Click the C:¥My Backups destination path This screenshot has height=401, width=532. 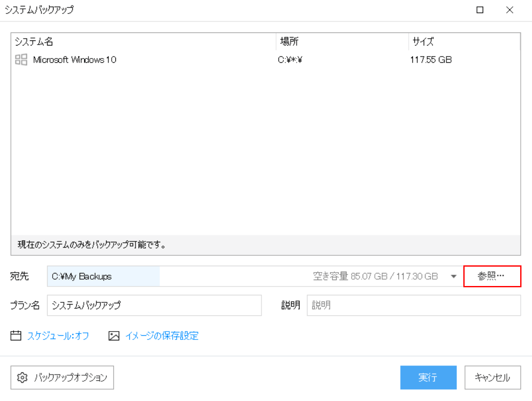pos(82,276)
